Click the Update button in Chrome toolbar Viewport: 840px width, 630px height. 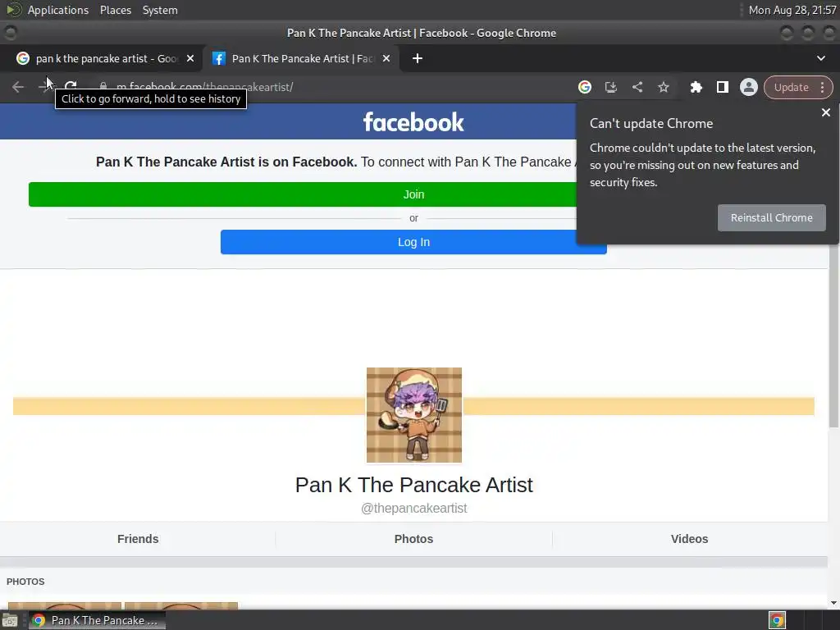pyautogui.click(x=791, y=87)
